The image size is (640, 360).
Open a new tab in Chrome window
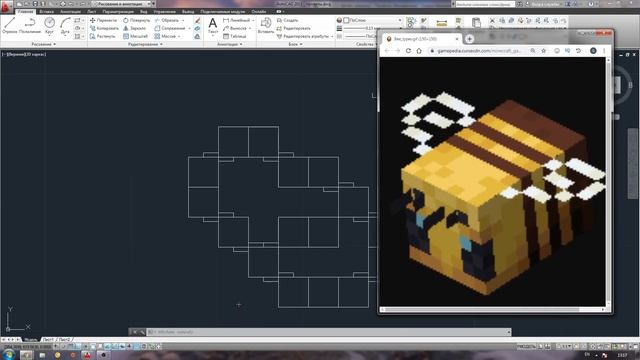tap(469, 39)
